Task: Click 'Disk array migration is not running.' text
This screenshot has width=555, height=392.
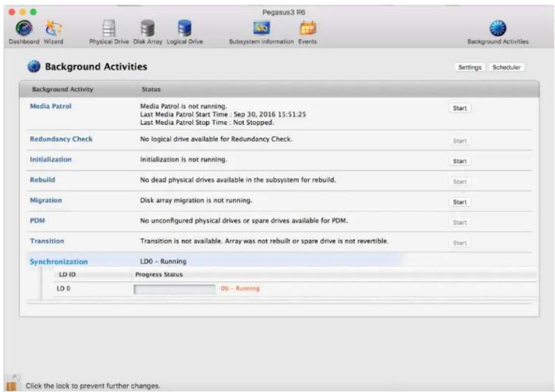Action: 196,200
